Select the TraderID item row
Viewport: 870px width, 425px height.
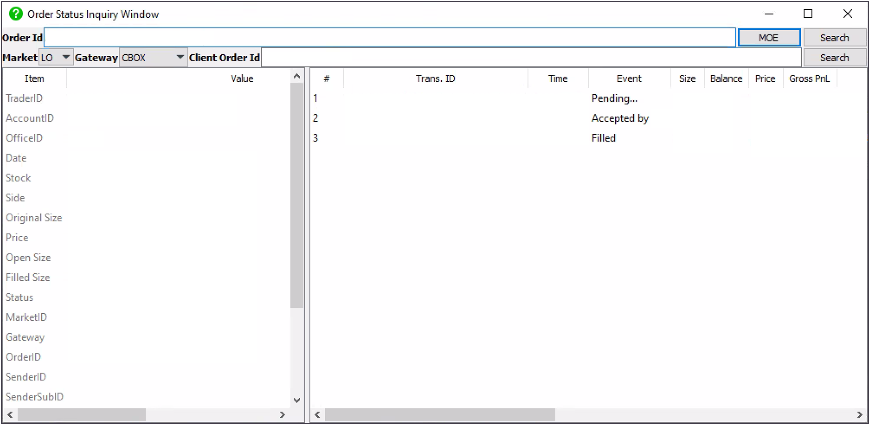click(24, 98)
